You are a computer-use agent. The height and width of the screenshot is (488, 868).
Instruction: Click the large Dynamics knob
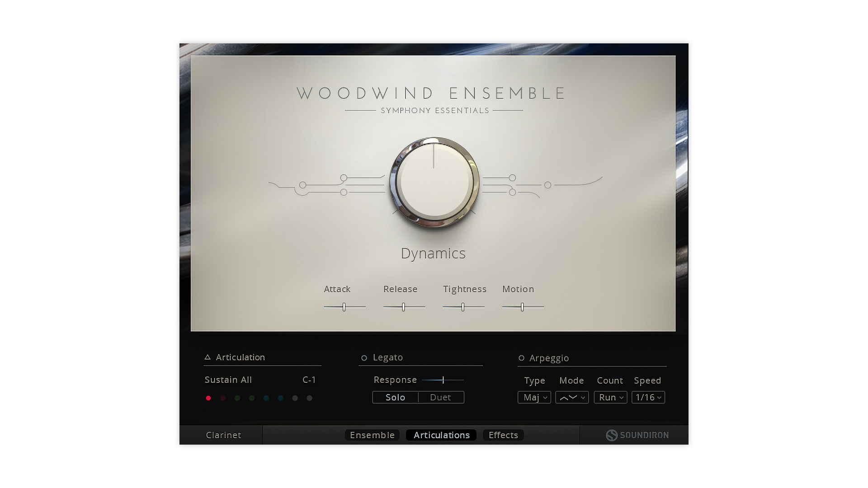434,182
